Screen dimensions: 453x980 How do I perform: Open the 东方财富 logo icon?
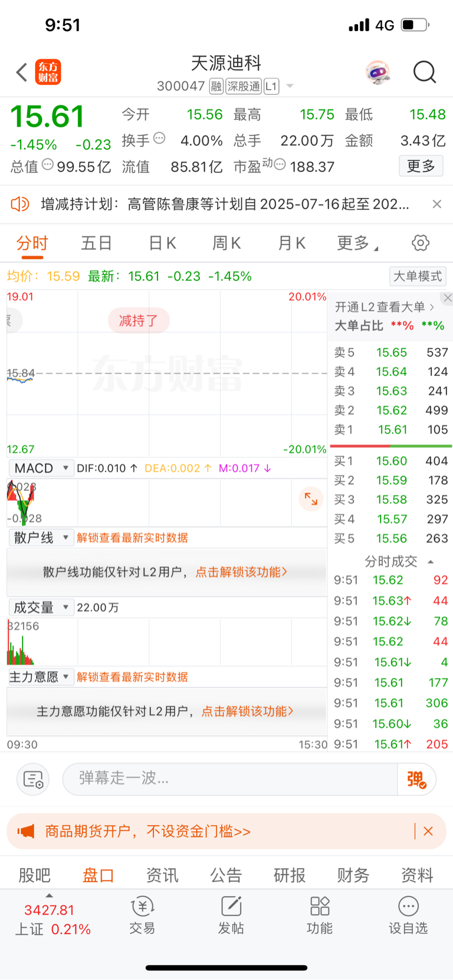click(x=48, y=72)
